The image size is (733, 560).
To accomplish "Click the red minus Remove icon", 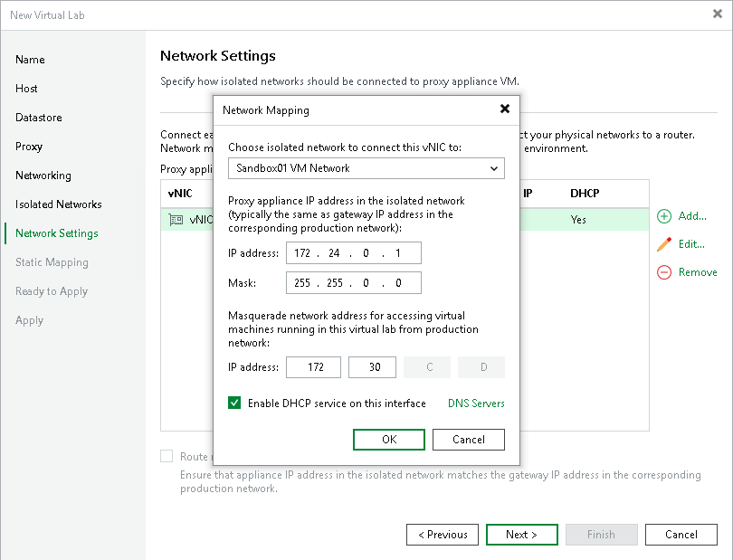I will [x=664, y=272].
